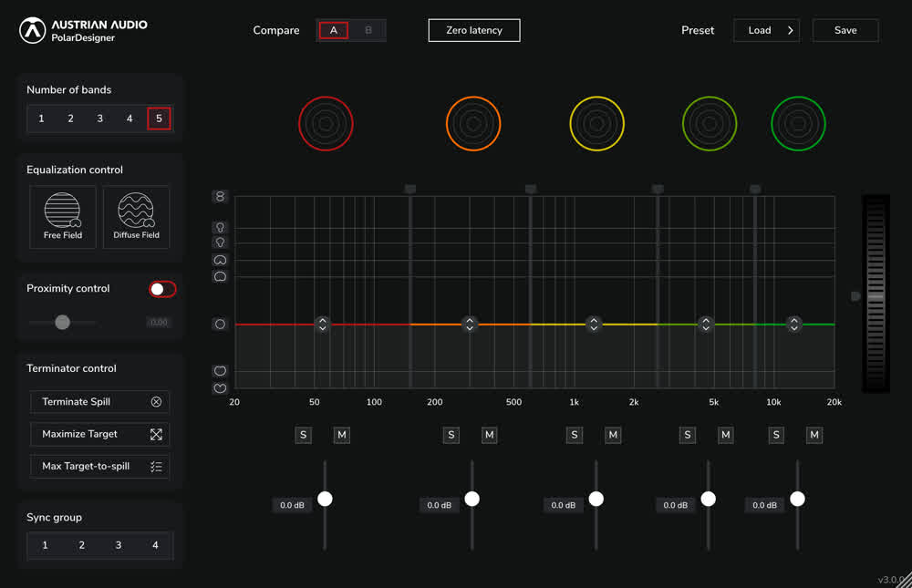Click the Max Target-to-spill icon button
Screen dimensions: 912x588
(x=156, y=467)
